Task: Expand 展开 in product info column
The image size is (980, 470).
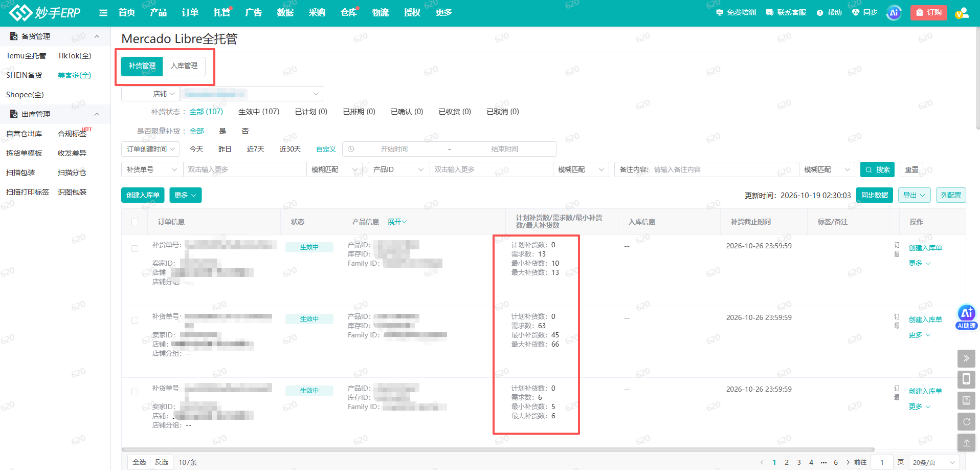Action: pos(397,222)
